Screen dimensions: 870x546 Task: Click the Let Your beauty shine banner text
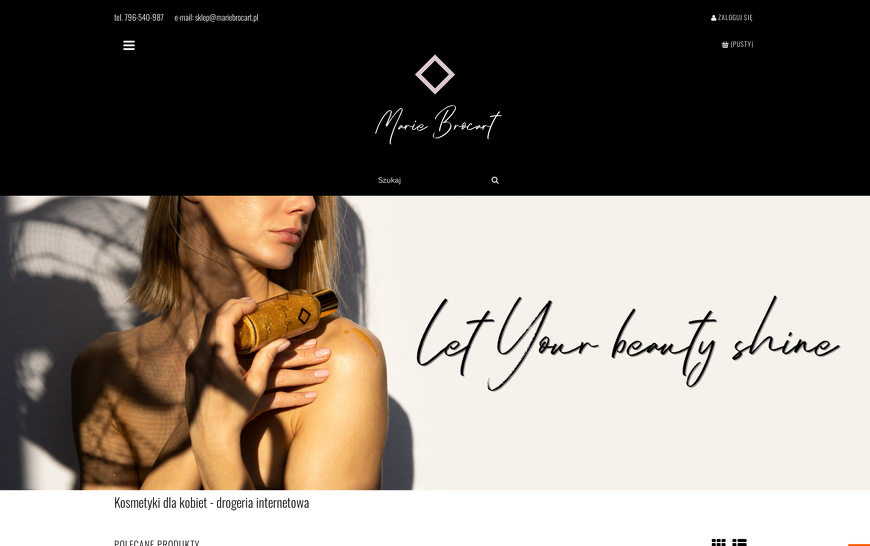click(628, 343)
